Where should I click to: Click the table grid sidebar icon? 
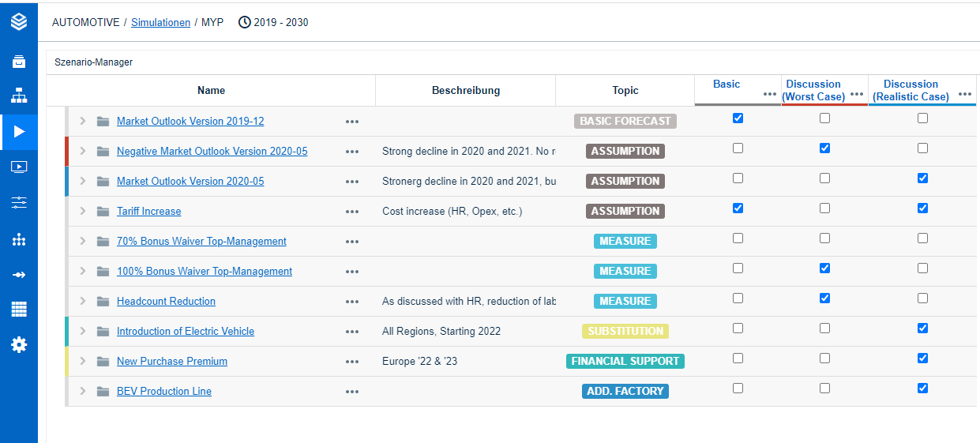click(x=19, y=309)
